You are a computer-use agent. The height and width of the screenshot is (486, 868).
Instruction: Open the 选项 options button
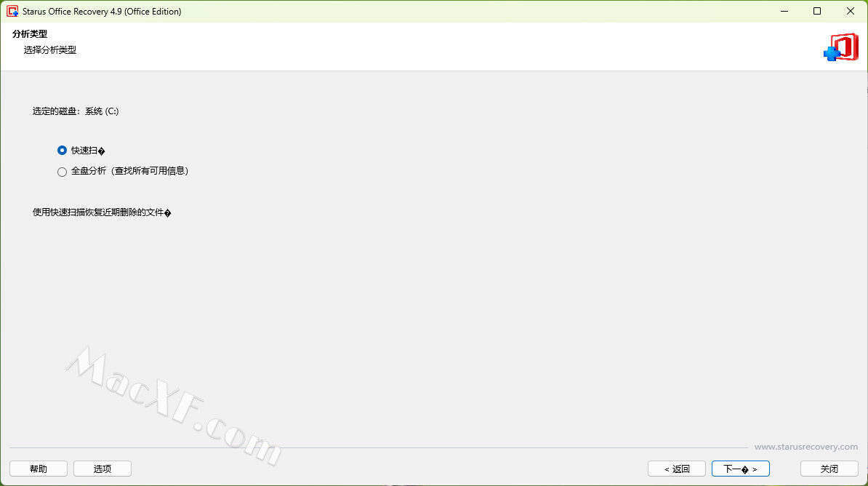click(103, 469)
